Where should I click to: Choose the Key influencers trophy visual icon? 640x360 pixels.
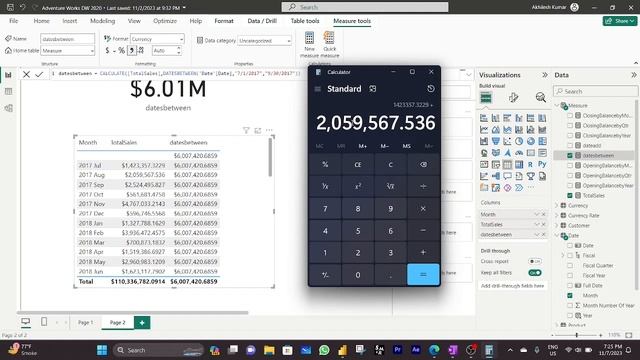point(530,176)
